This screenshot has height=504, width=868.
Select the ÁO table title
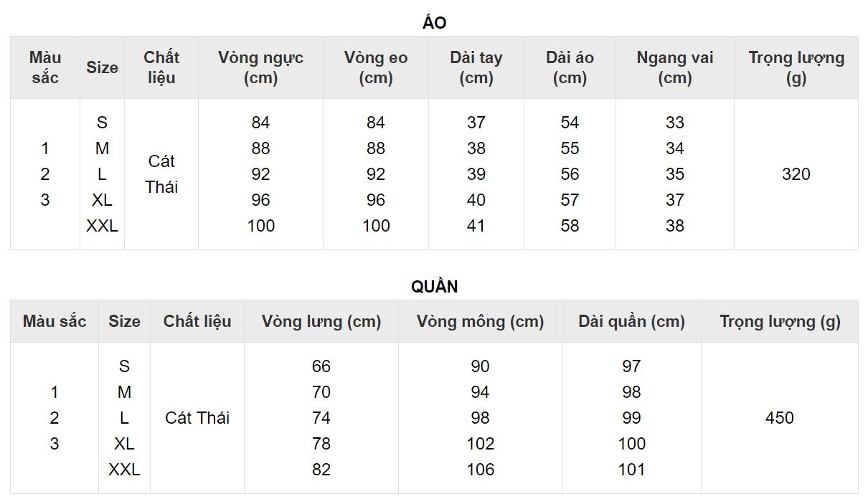click(434, 23)
